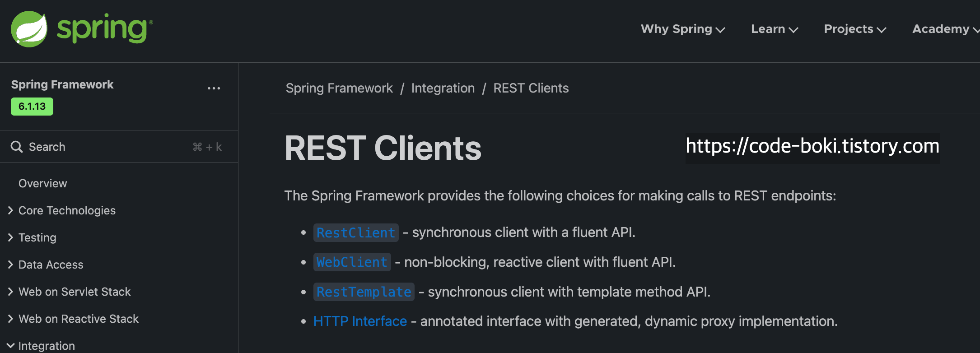Click the search magnifier icon
980x353 pixels.
pyautogui.click(x=17, y=147)
